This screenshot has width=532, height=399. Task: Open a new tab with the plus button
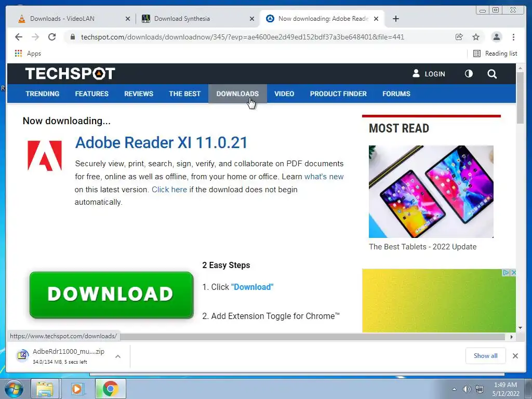click(x=395, y=19)
